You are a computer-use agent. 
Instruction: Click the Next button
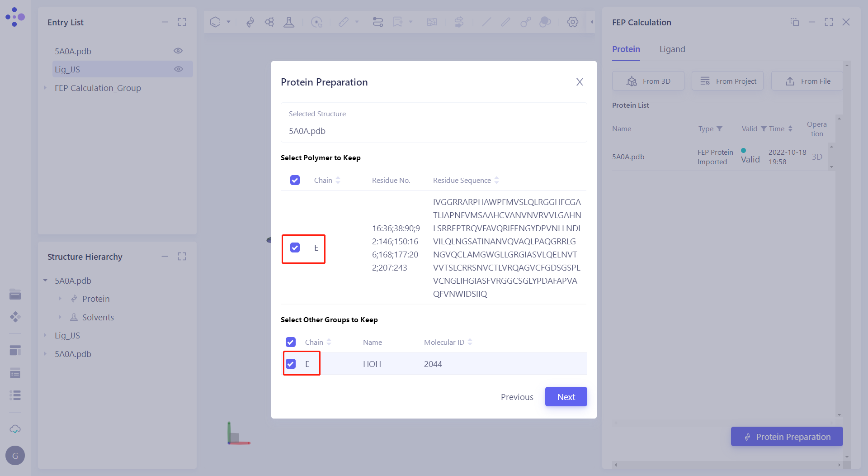coord(566,397)
